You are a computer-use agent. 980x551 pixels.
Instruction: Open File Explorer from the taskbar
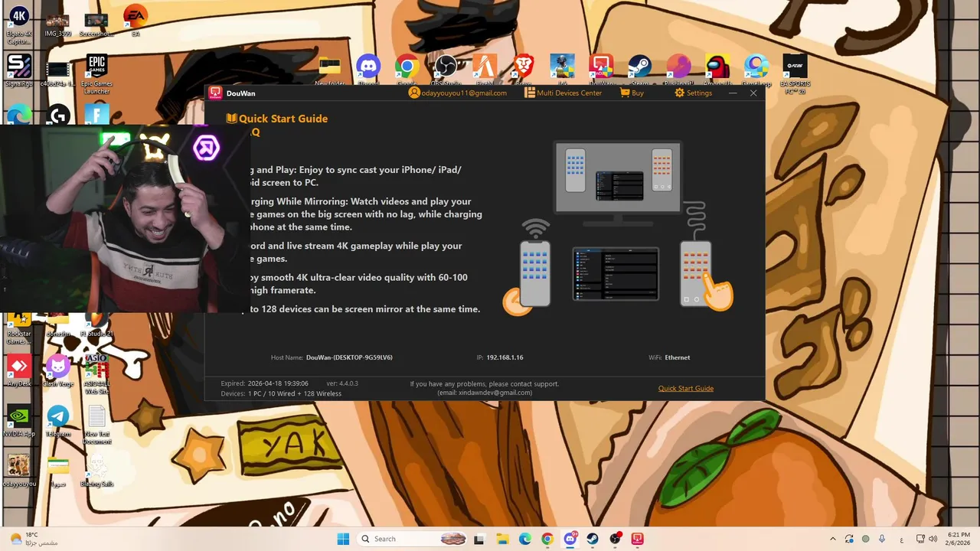[502, 539]
